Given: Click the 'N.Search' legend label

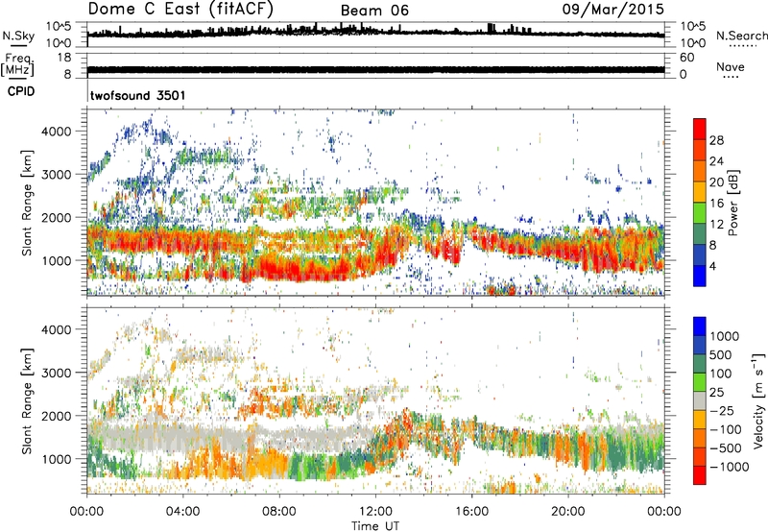Looking at the screenshot, I should (741, 36).
